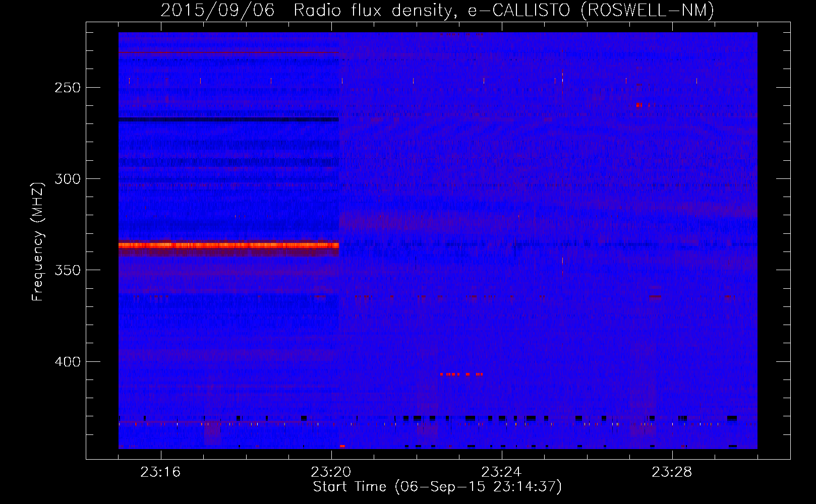Click the black horizontal band near 268 MHz

(x=228, y=119)
